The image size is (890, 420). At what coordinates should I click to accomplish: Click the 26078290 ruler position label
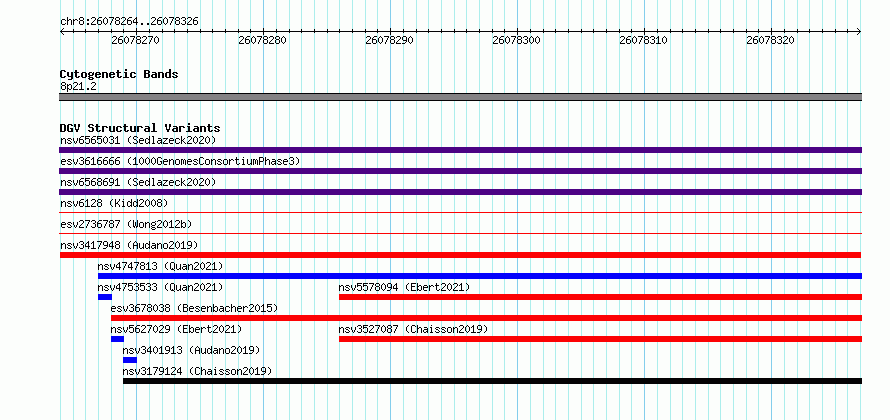click(389, 40)
